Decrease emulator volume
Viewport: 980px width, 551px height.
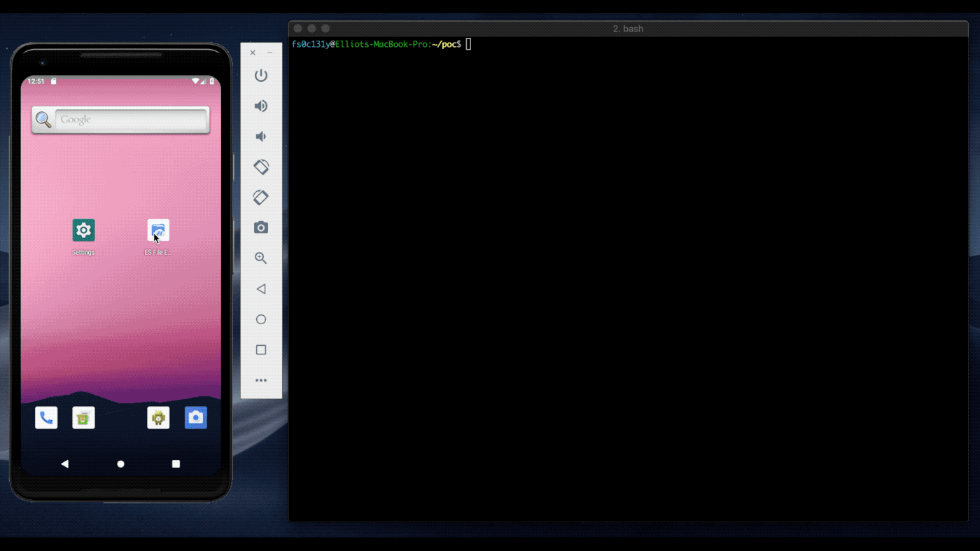261,137
